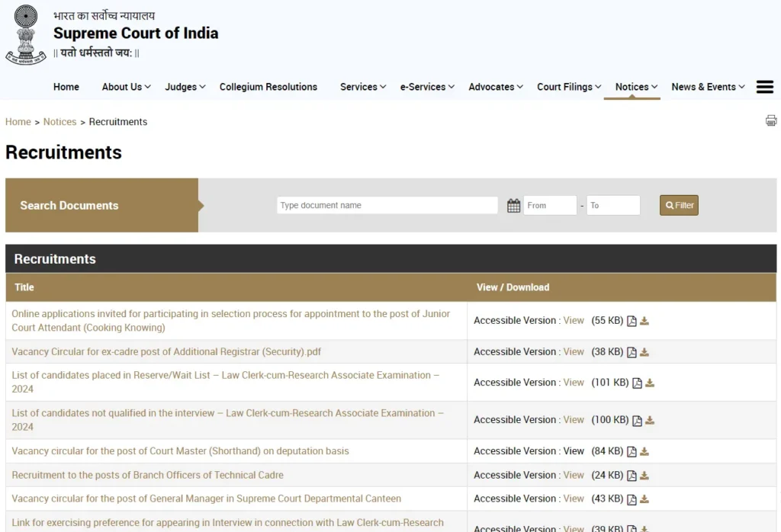Screen dimensions: 781x532
Task: Click the Supreme Court of India emblem
Action: pyautogui.click(x=26, y=34)
